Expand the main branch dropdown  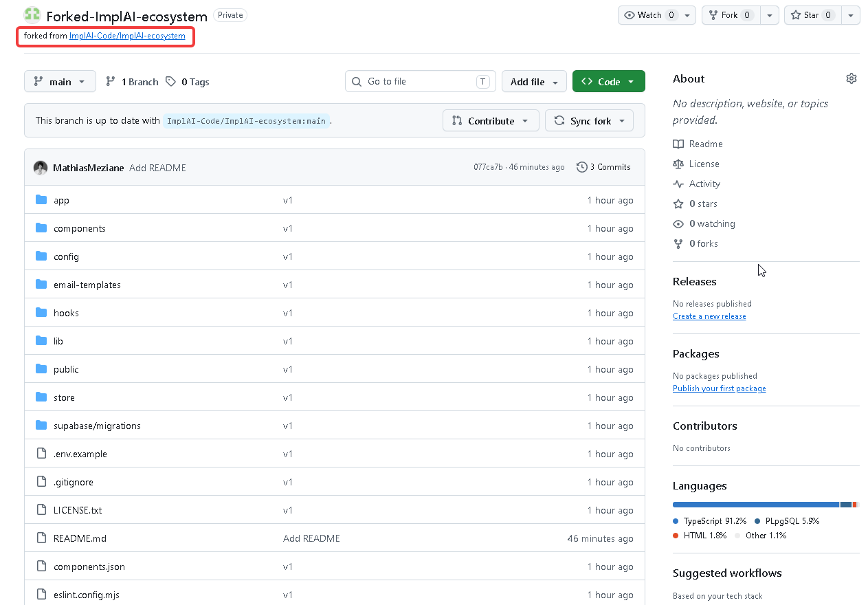tap(59, 82)
